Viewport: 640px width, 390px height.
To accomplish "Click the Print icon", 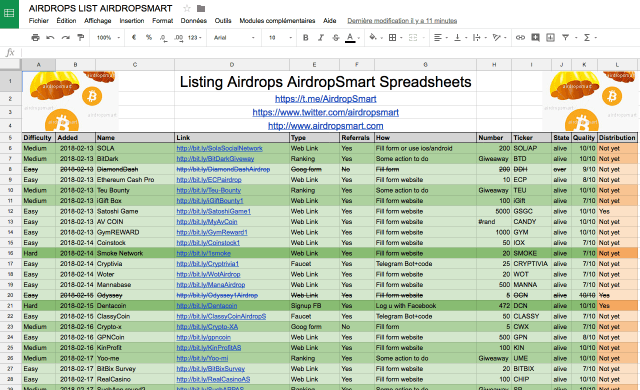I will click(36, 38).
